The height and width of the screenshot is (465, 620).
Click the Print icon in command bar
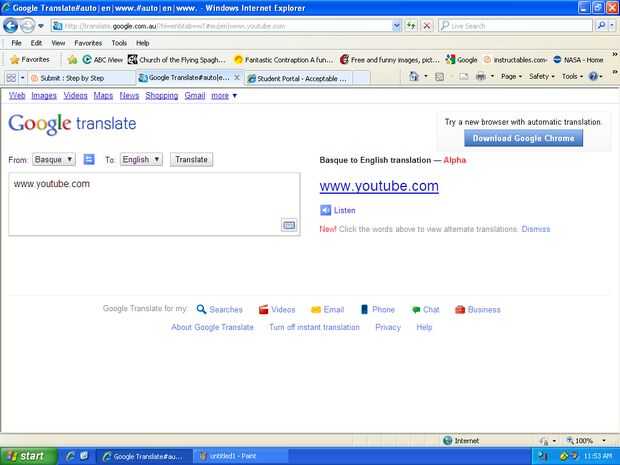[480, 76]
